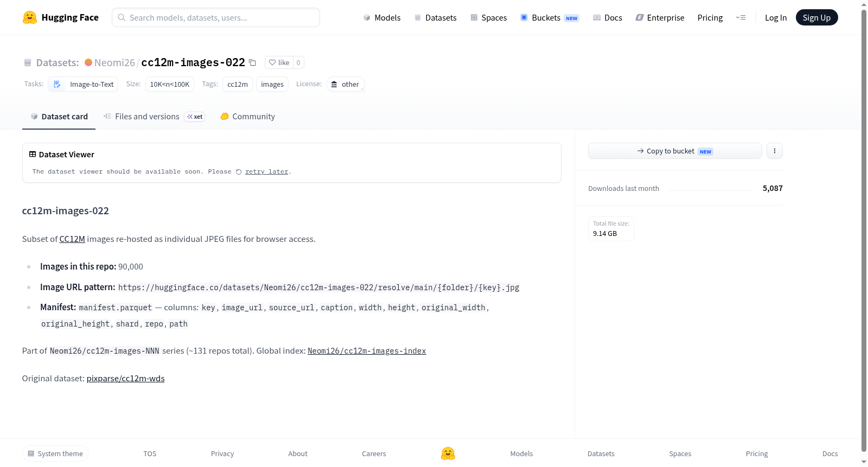Image resolution: width=868 pixels, height=467 pixels.
Task: Open Pricing in the footer
Action: coord(757,453)
